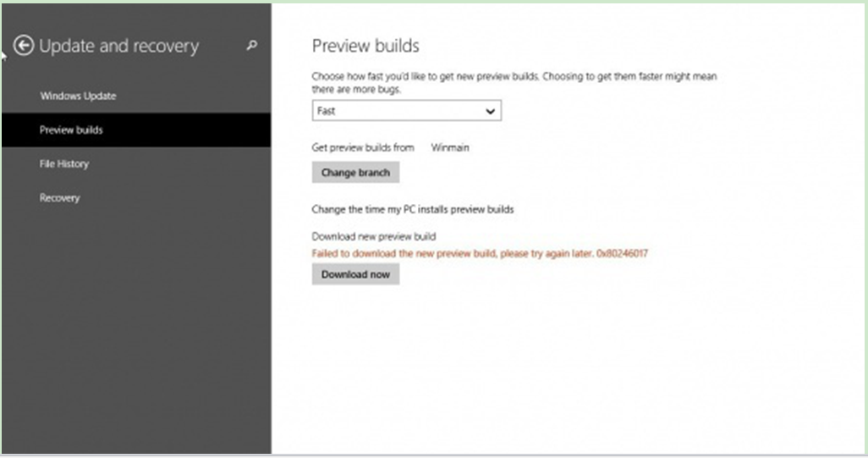Click the Download now button
Image resolution: width=868 pixels, height=458 pixels.
355,275
